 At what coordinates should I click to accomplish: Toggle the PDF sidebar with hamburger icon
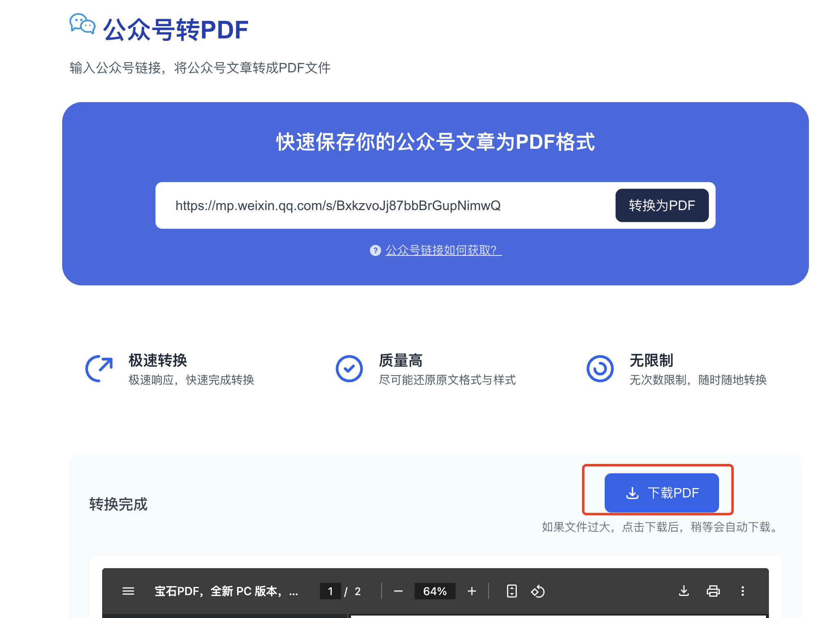tap(128, 591)
